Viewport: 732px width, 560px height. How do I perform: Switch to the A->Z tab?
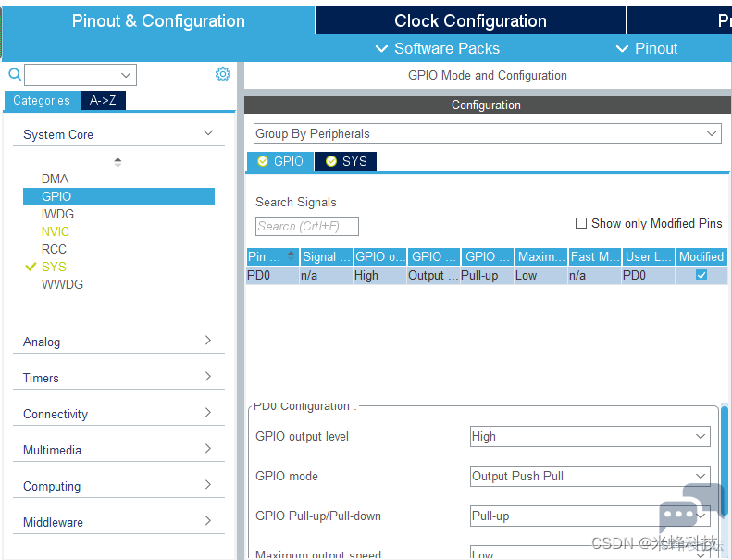tap(103, 100)
